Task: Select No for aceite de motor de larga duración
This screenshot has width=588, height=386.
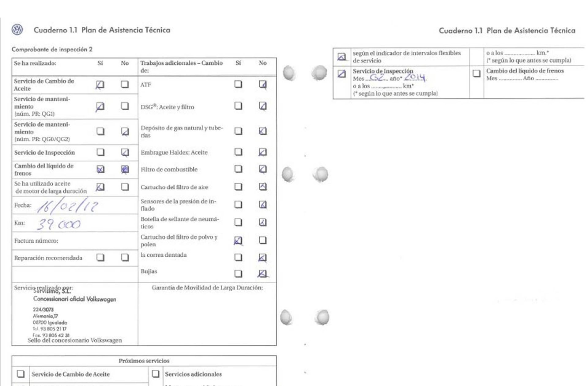Action: click(125, 187)
